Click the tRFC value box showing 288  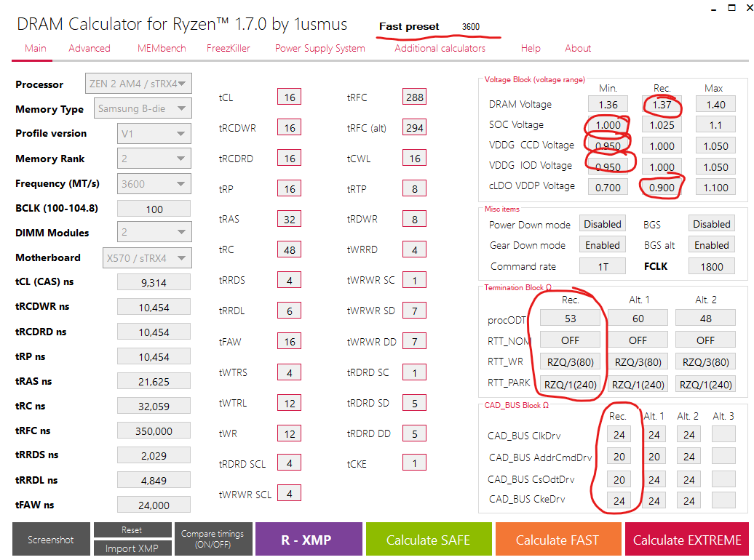pos(415,97)
